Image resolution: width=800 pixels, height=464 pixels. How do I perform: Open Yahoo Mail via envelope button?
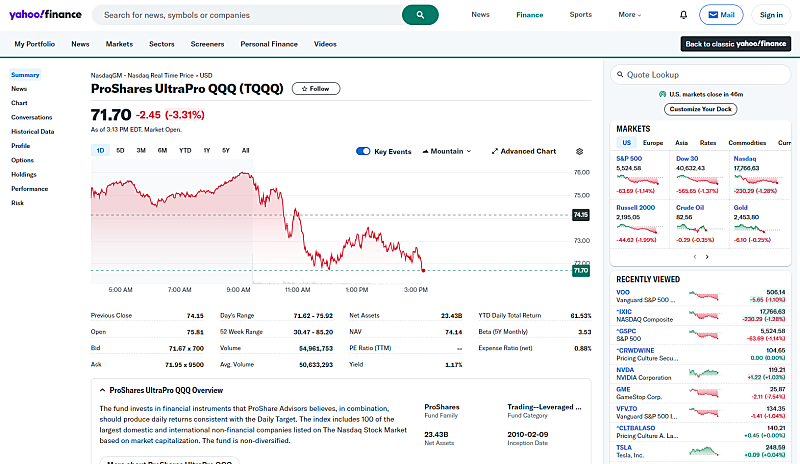point(721,15)
